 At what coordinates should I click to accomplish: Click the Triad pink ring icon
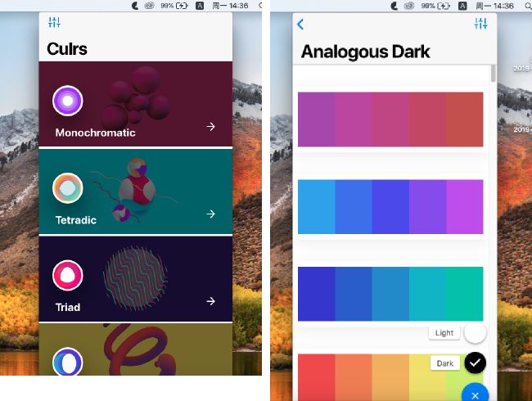pos(68,276)
